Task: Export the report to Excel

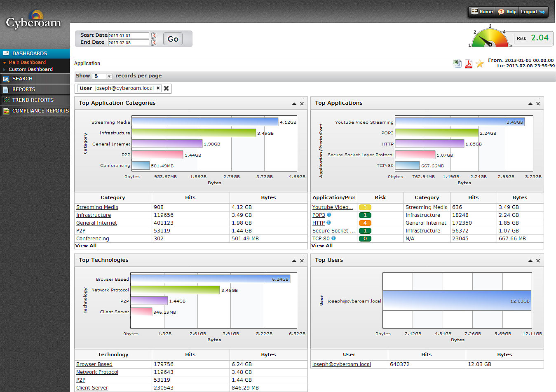Action: pos(457,63)
